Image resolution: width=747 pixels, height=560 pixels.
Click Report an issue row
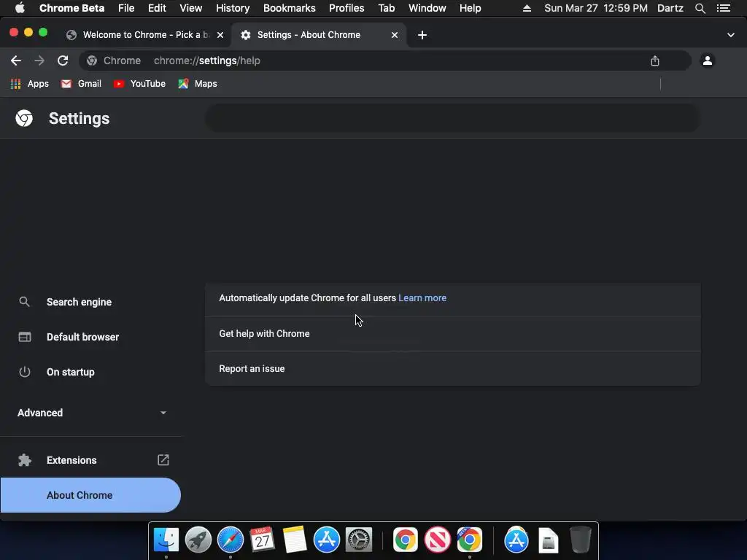452,368
